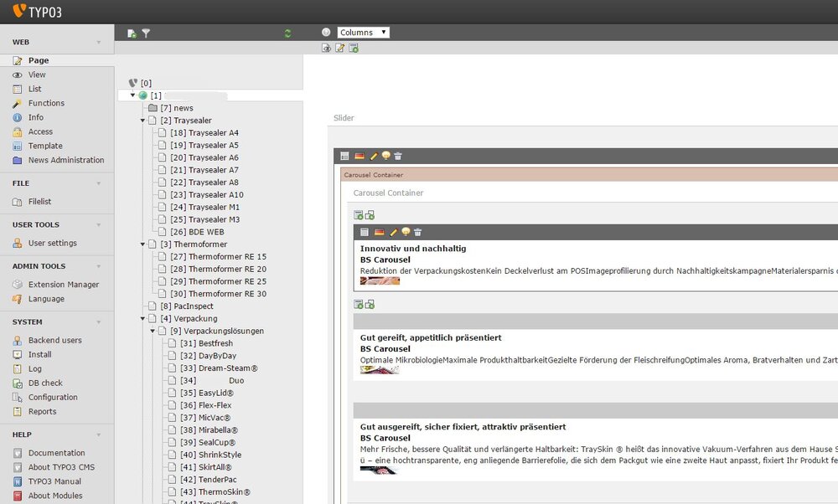This screenshot has width=838, height=504.
Task: Collapse the [3] Thermoformer tree branch
Action: click(x=142, y=244)
